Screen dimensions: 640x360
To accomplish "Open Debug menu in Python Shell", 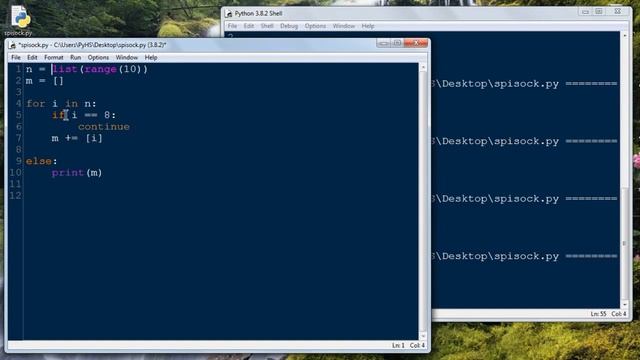I will [289, 26].
